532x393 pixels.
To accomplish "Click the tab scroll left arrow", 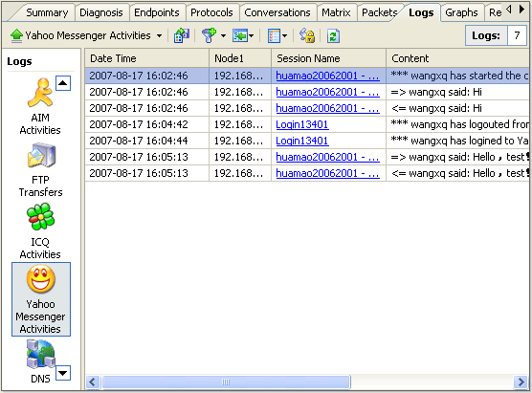I will pos(508,10).
